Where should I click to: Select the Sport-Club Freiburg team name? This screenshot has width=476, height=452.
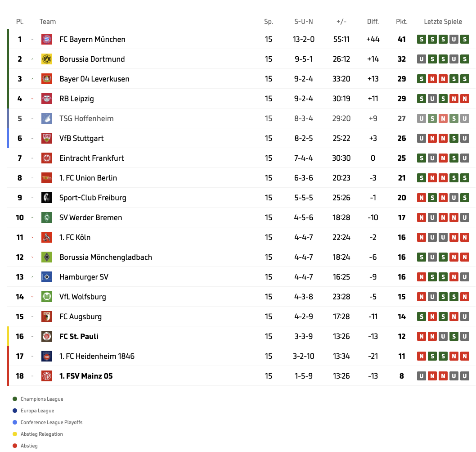(93, 198)
